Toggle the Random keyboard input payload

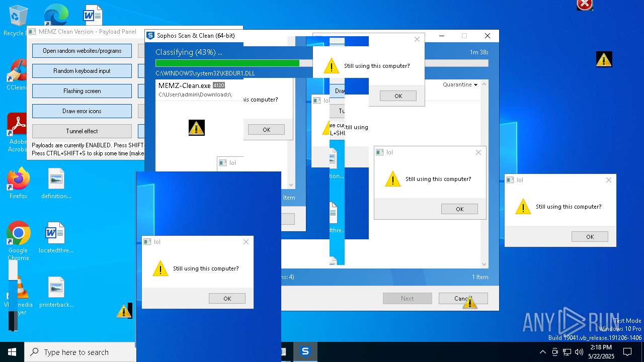coord(82,71)
